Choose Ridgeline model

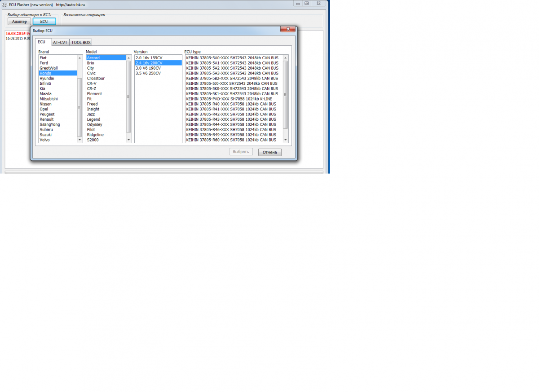point(106,135)
